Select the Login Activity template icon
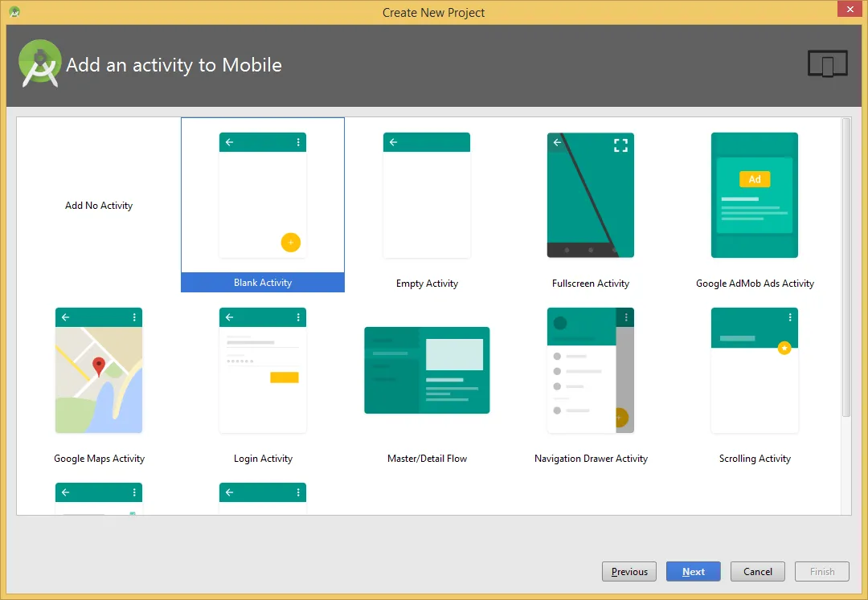The width and height of the screenshot is (868, 600). [x=262, y=370]
